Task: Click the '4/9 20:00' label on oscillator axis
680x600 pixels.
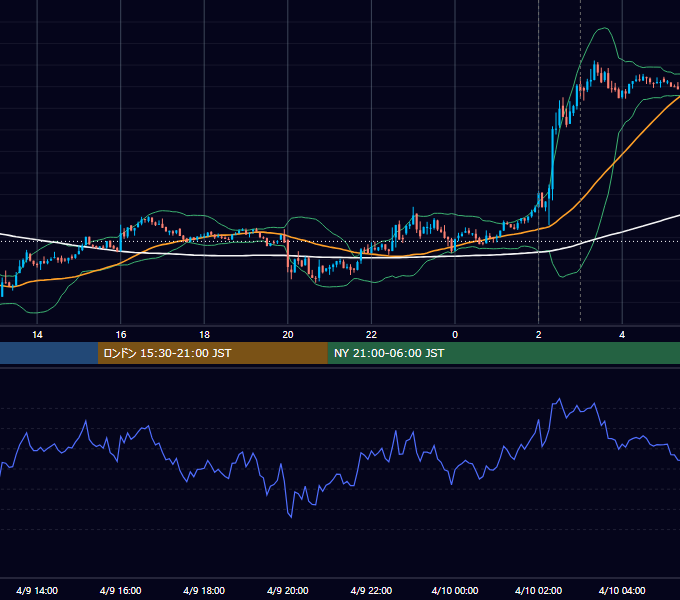Action: 288,590
